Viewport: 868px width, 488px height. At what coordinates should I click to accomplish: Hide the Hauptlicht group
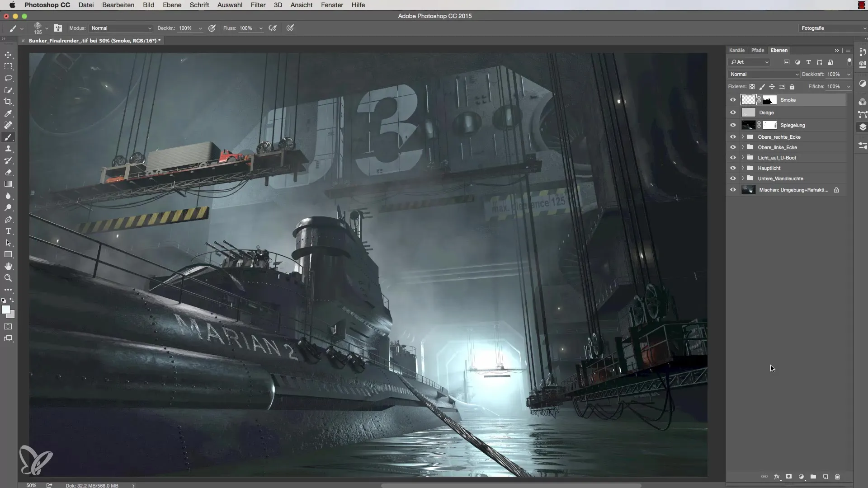coord(733,168)
